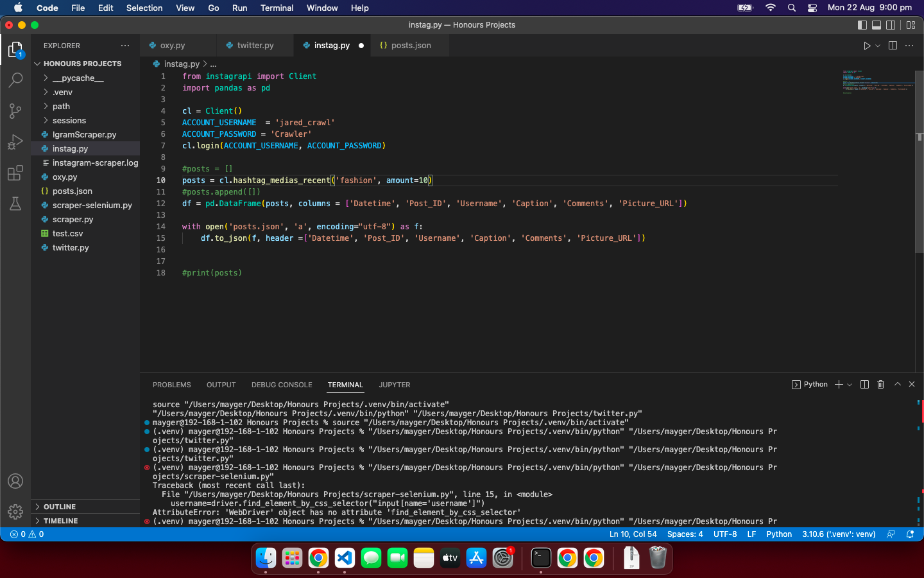924x578 pixels.
Task: Collapse the HONOURS PROJECTS section
Action: tap(85, 64)
